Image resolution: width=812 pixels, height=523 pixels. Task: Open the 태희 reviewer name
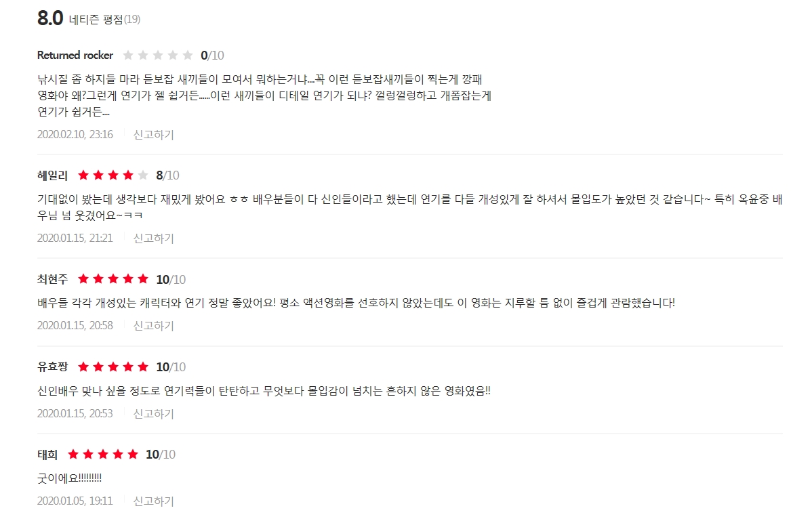tap(47, 455)
